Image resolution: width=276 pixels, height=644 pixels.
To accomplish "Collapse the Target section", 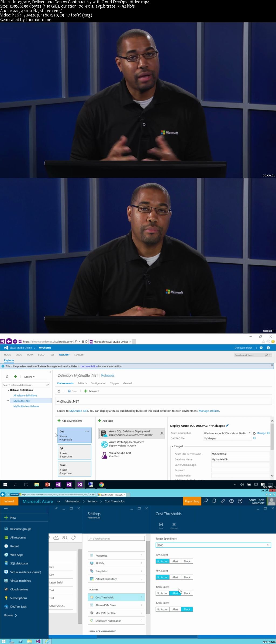I will click(172, 446).
